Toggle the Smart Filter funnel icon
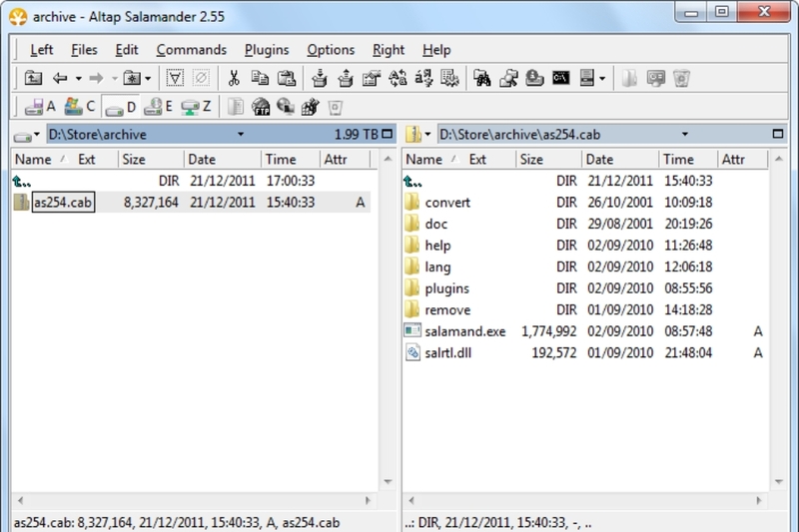Screen dimensions: 799x532 175,78
